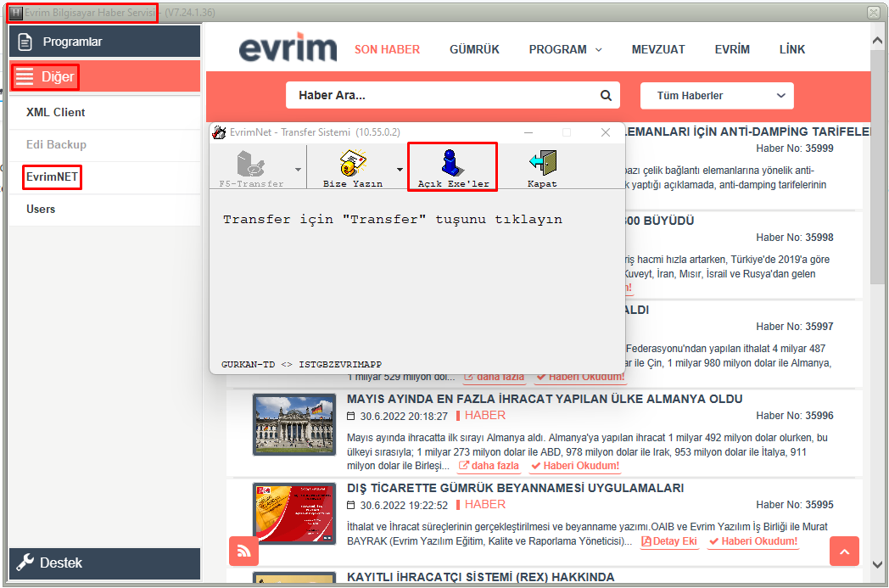The image size is (889, 588).
Task: Click the orange RSS feed icon
Action: (243, 551)
